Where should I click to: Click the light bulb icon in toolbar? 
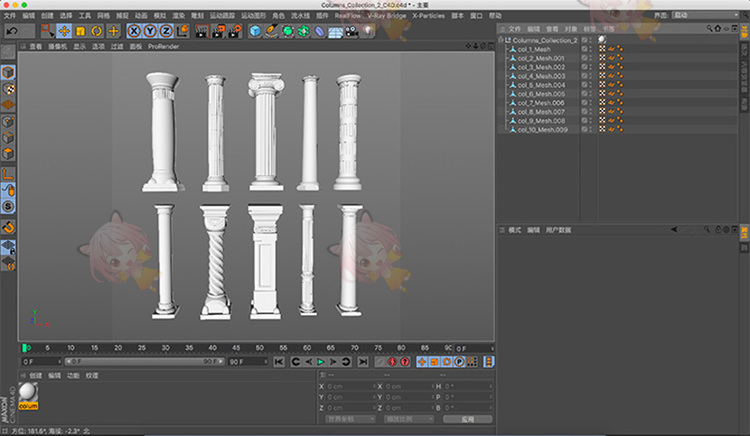[368, 31]
